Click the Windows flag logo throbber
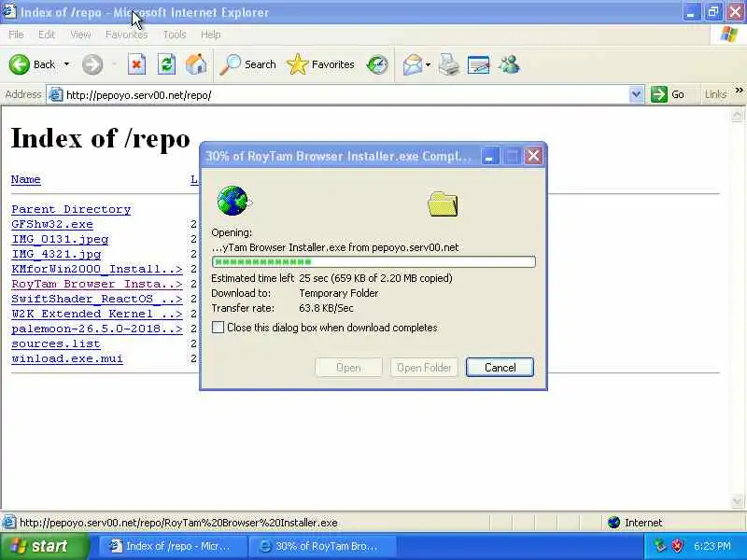 (x=728, y=35)
